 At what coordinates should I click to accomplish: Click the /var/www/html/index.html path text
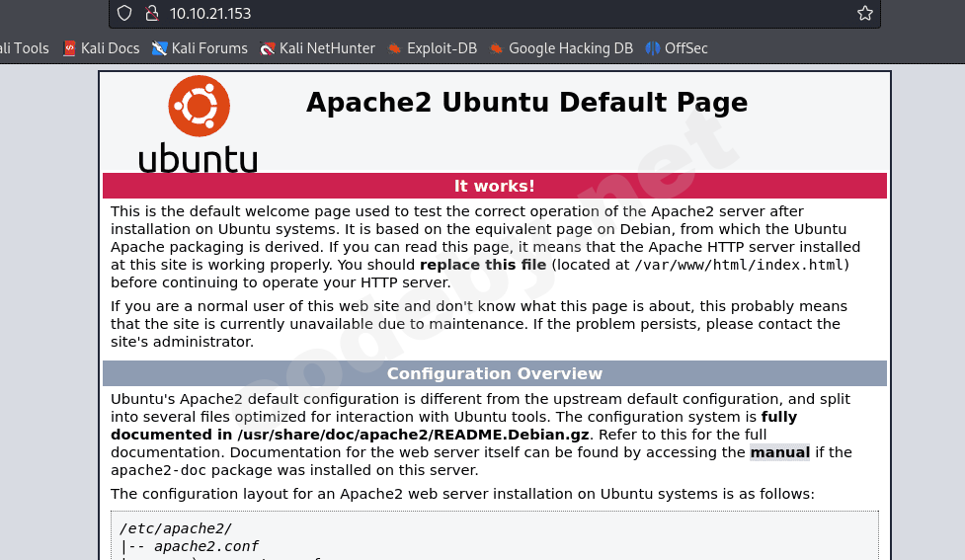739,265
